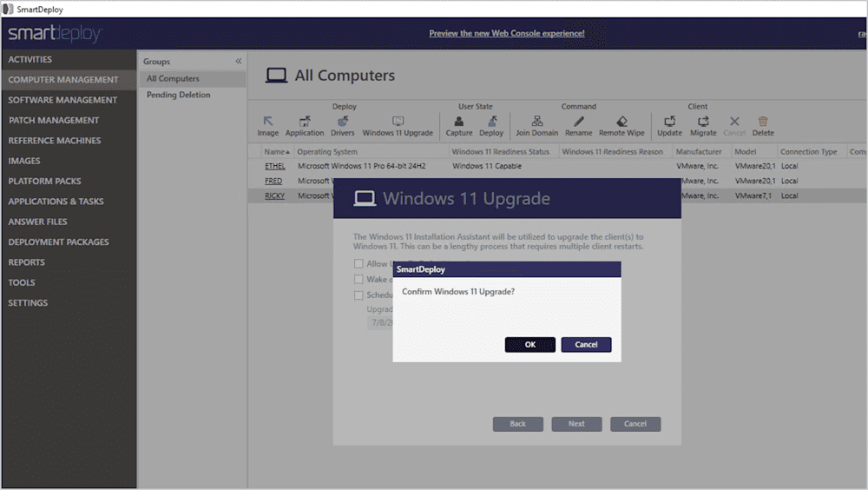The width and height of the screenshot is (868, 490).
Task: Sort by Windows 11 Readiness Status column
Action: (503, 152)
